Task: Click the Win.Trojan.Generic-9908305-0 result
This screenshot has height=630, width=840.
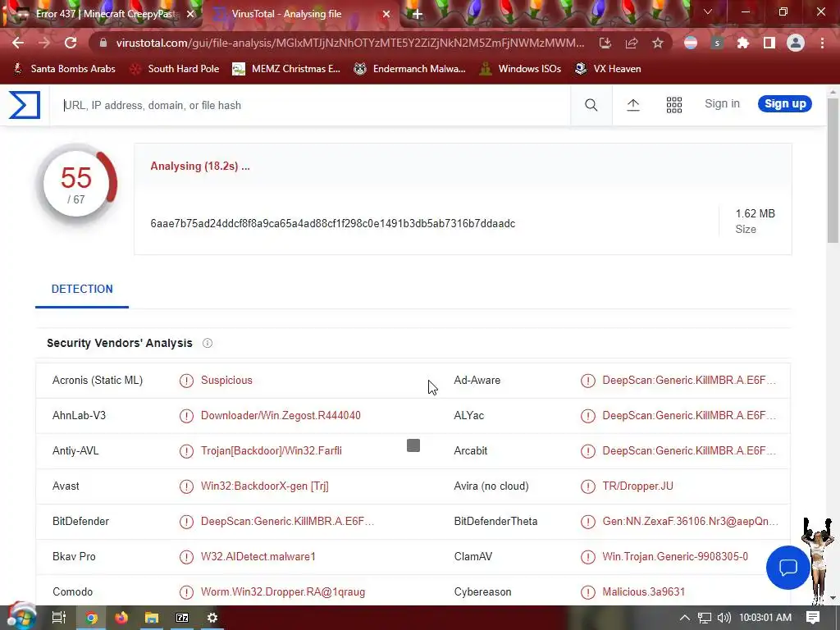Action: [x=675, y=557]
